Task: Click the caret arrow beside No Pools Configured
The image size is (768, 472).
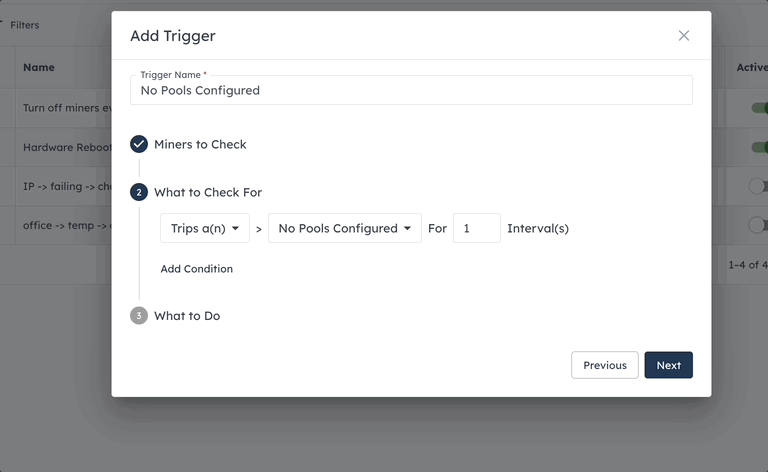Action: [408, 229]
